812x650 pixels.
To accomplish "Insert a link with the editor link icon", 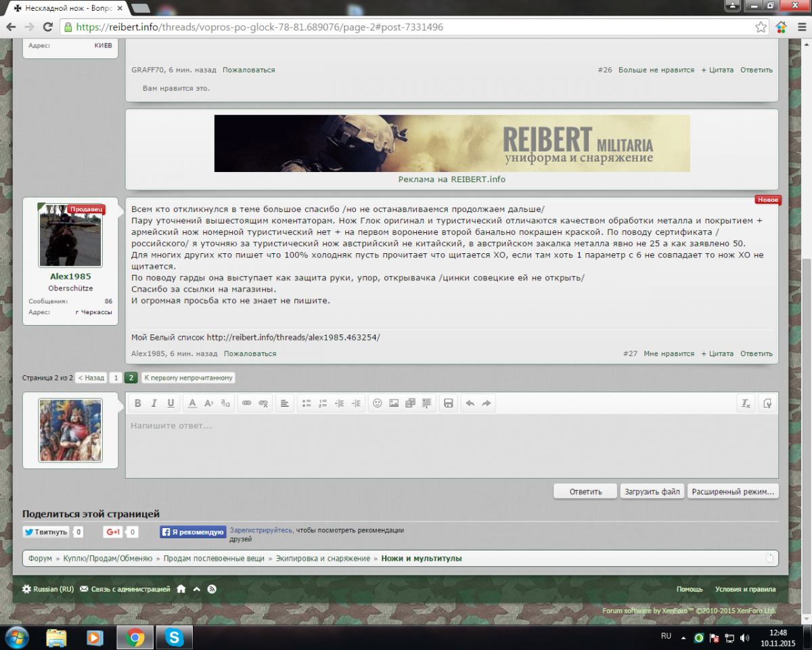I will pos(247,404).
